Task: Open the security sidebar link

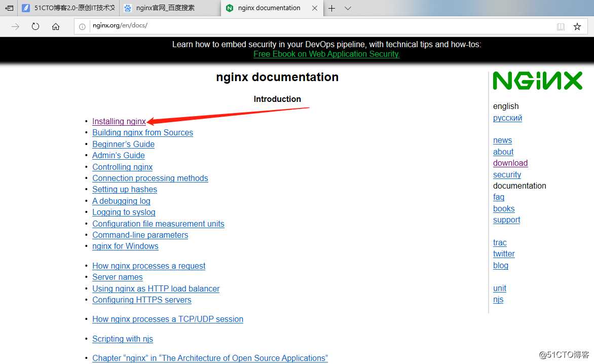Action: (x=507, y=174)
